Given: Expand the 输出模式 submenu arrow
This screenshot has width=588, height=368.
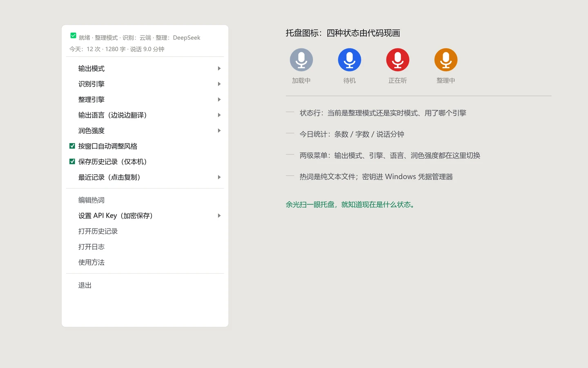Looking at the screenshot, I should click(x=219, y=68).
